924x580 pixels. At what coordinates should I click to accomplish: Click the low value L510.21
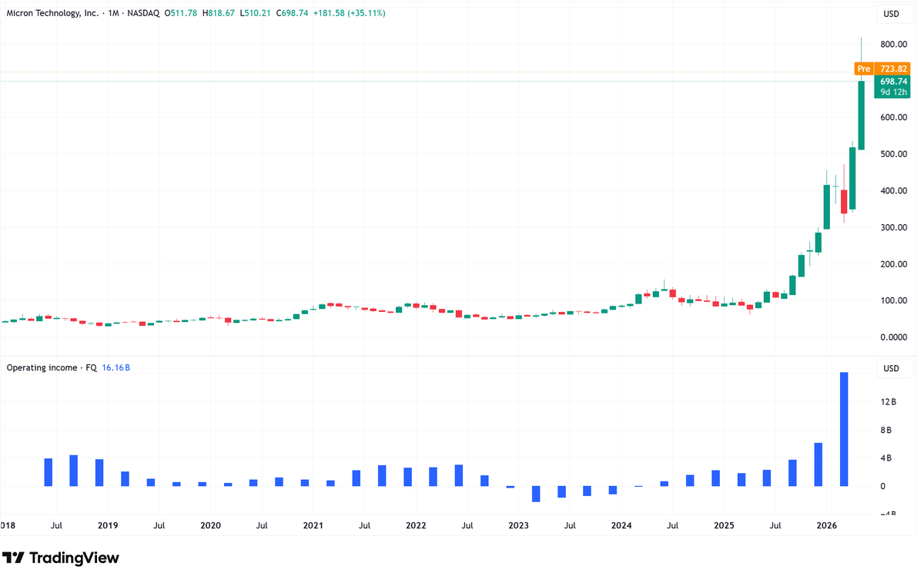click(x=256, y=14)
